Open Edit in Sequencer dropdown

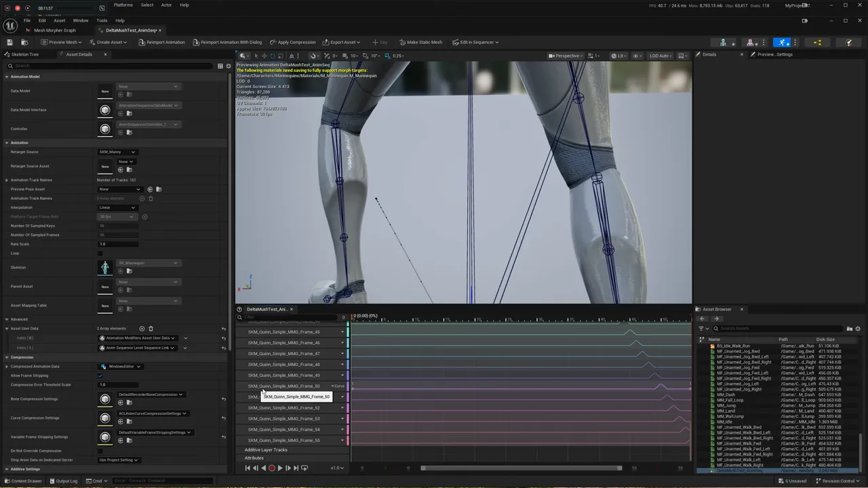coord(475,42)
